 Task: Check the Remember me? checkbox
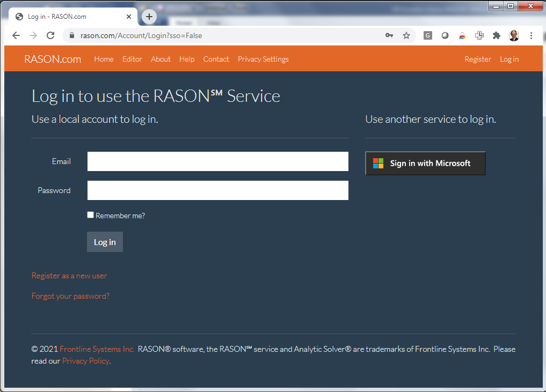91,215
